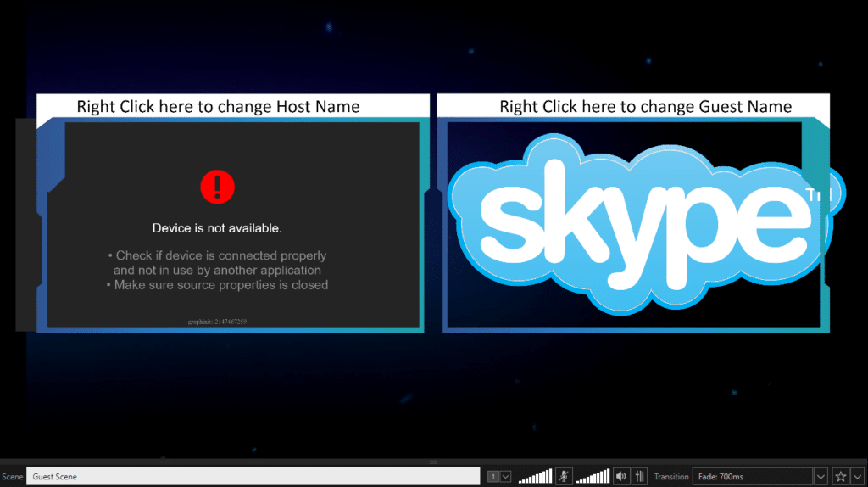Click the panel resize grip above scene bar
This screenshot has height=487, width=868.
(x=434, y=462)
